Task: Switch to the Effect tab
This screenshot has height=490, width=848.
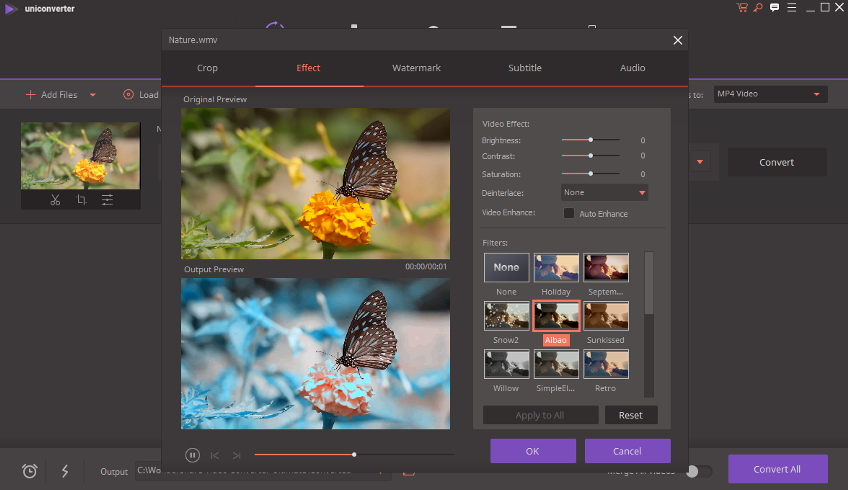Action: pos(308,68)
